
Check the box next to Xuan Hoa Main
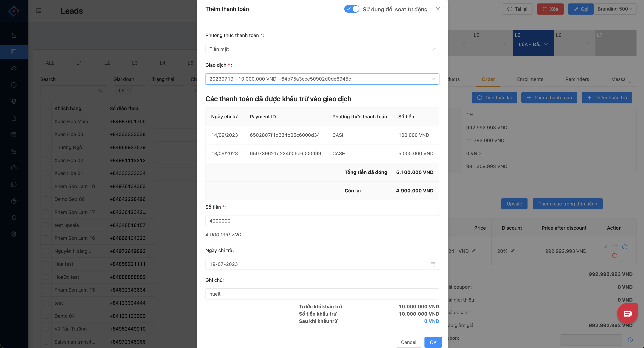(x=46, y=121)
